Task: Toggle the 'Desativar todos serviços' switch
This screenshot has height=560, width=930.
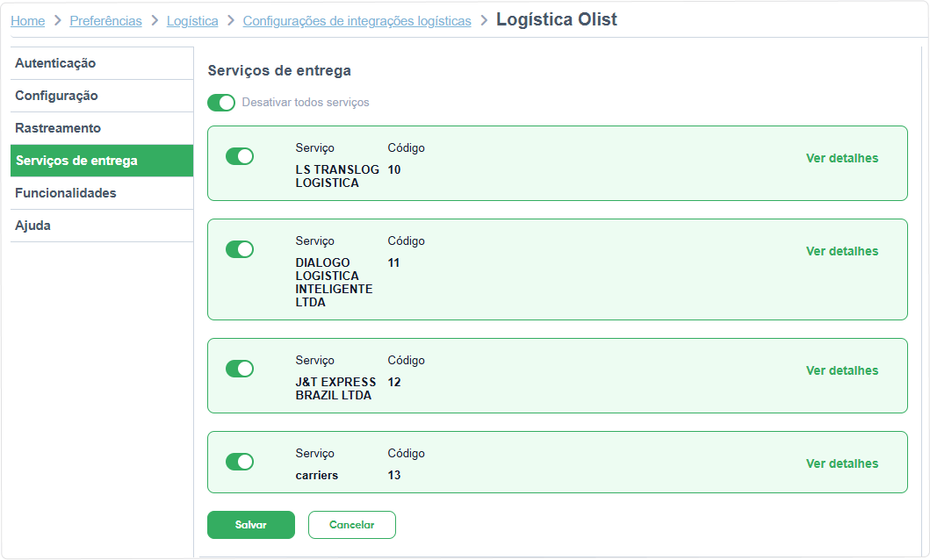Action: click(221, 103)
